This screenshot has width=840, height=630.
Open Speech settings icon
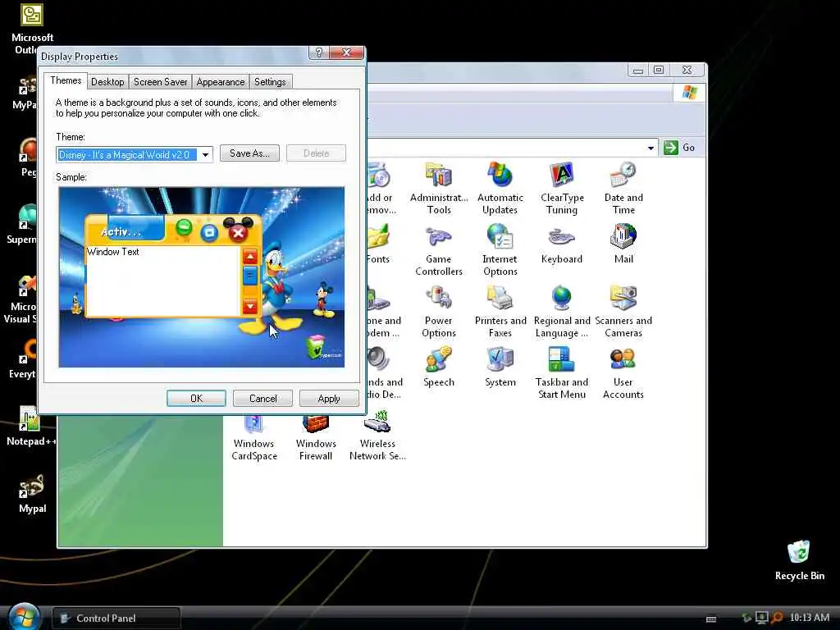click(x=439, y=367)
